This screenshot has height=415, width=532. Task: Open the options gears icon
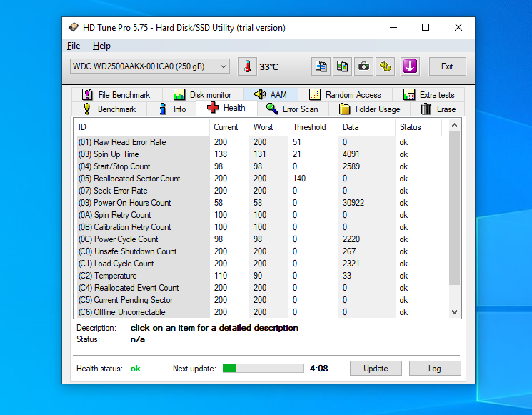386,66
